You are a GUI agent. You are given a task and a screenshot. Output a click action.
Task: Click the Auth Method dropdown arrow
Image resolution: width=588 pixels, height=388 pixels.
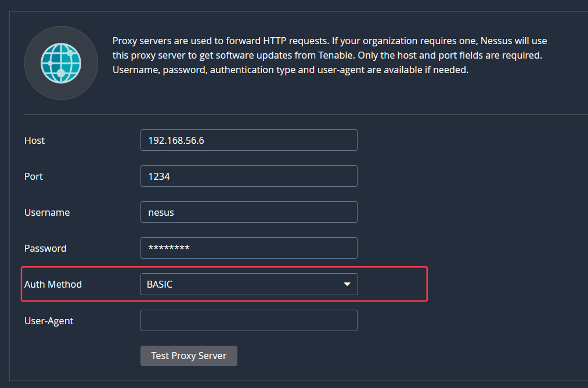[347, 284]
